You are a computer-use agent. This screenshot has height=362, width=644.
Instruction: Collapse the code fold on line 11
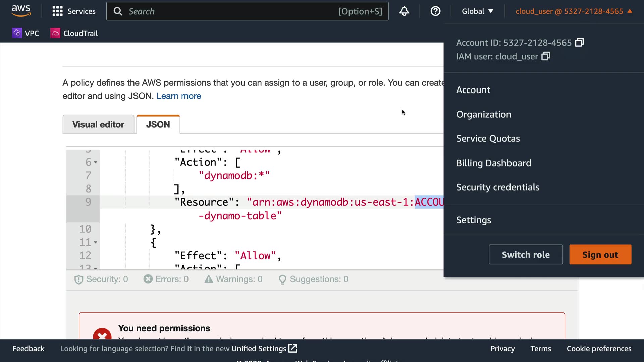click(96, 242)
